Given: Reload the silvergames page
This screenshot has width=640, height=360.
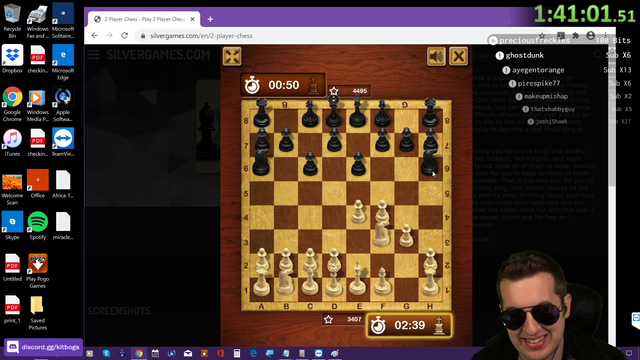Looking at the screenshot, I should point(124,36).
